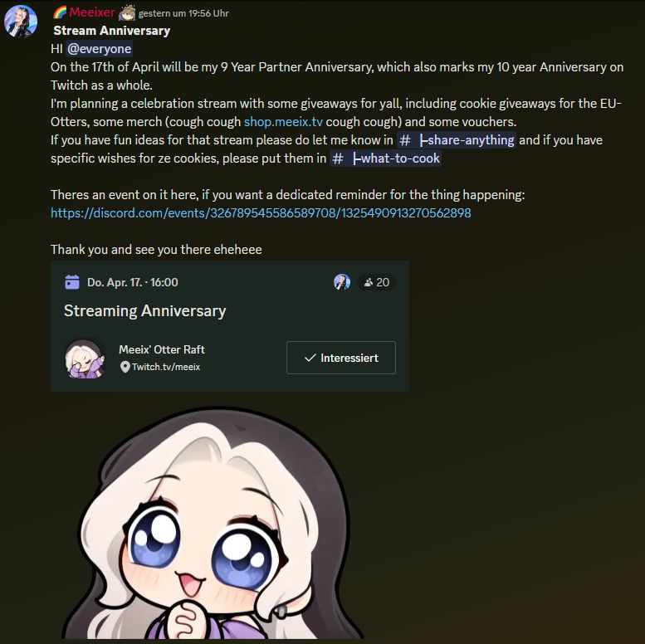Open the Meeixer username profile
This screenshot has height=644, width=645.
coord(92,12)
